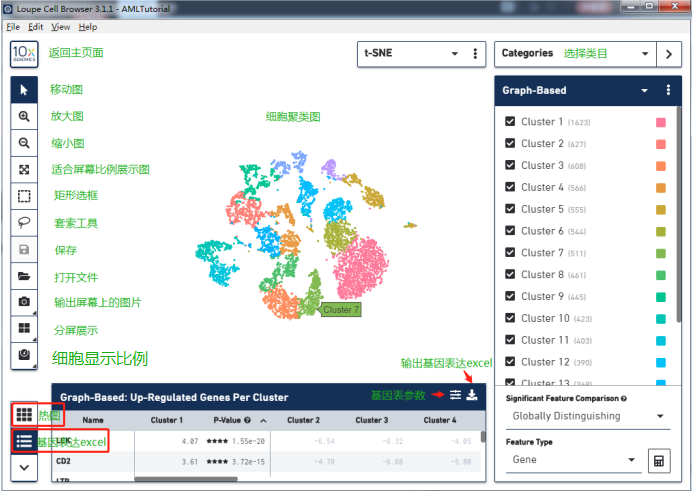
Task: Click Significant Feature Comparison help icon
Action: [624, 398]
